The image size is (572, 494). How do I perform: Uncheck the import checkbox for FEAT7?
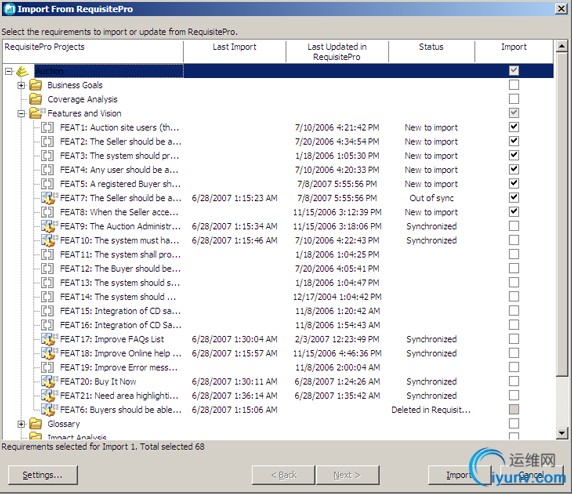(514, 198)
